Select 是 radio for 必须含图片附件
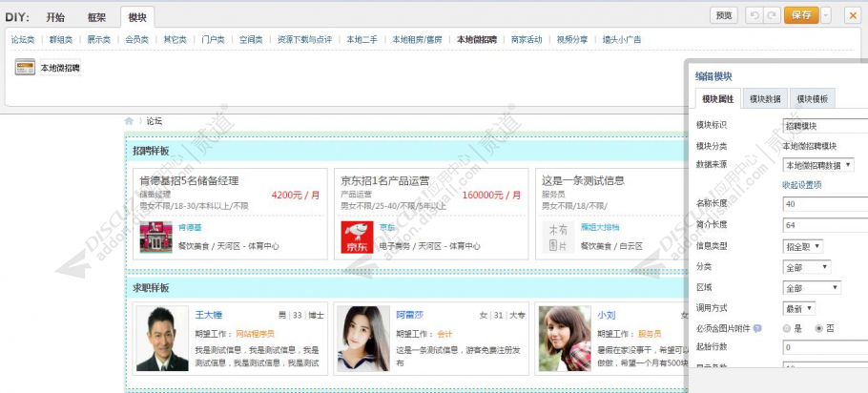 click(787, 329)
